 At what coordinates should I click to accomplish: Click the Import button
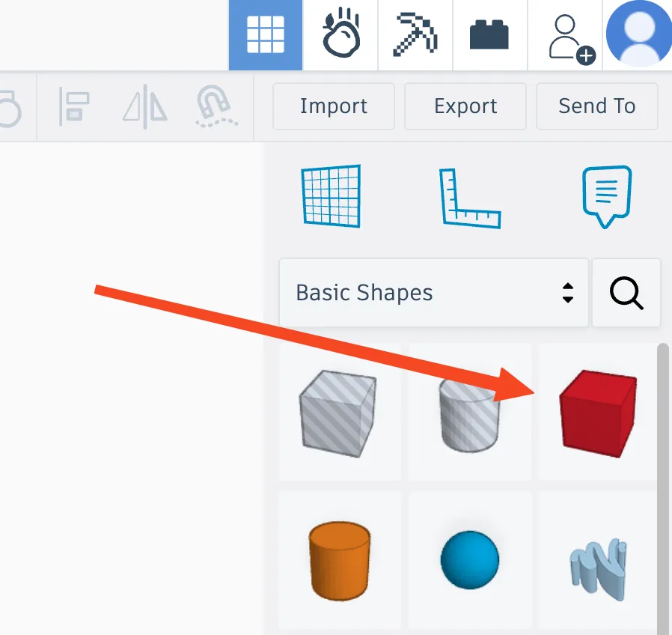click(334, 106)
